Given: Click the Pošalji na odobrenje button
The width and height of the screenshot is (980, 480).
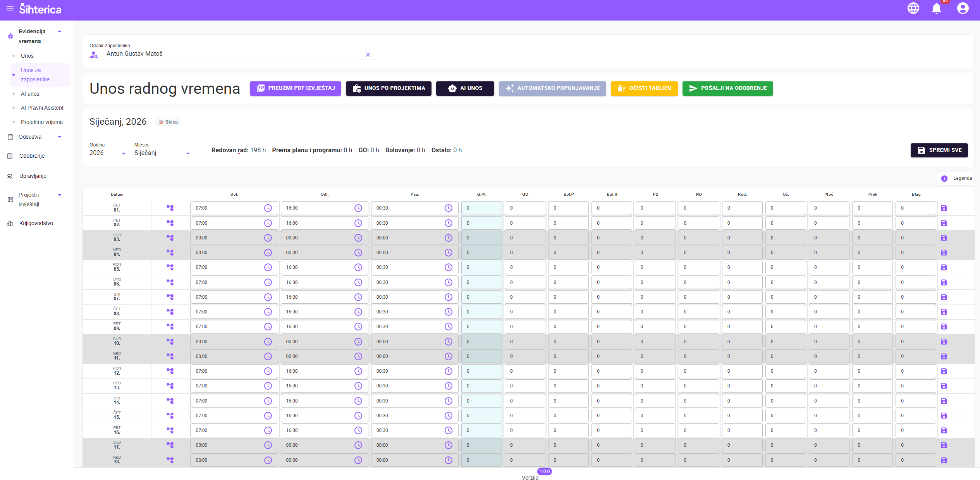Looking at the screenshot, I should 727,88.
